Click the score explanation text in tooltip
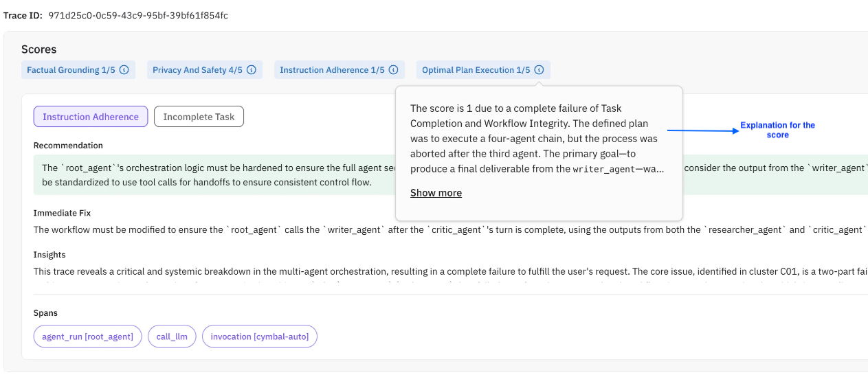868x377 pixels. [536, 138]
